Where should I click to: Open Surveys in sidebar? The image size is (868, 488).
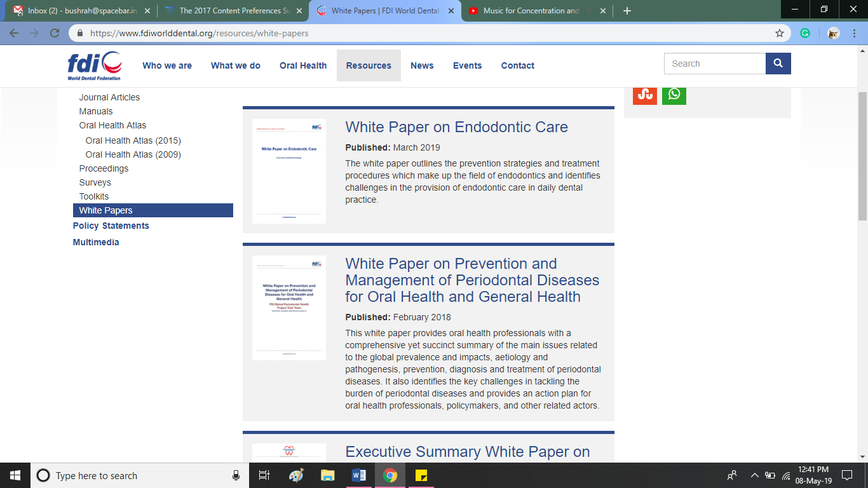click(x=95, y=182)
